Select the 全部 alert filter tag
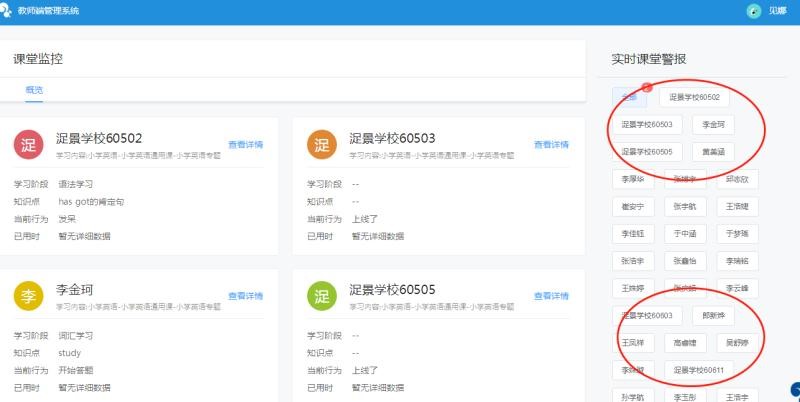 pos(629,97)
